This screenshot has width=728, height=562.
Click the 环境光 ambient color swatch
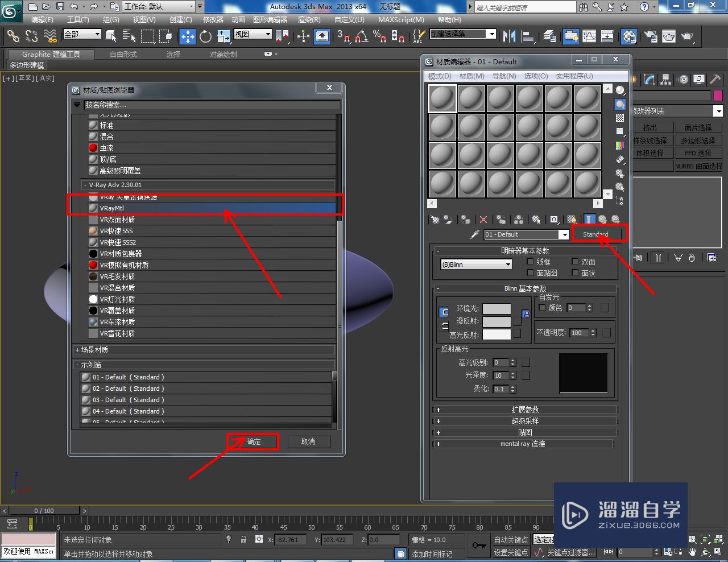pos(497,309)
